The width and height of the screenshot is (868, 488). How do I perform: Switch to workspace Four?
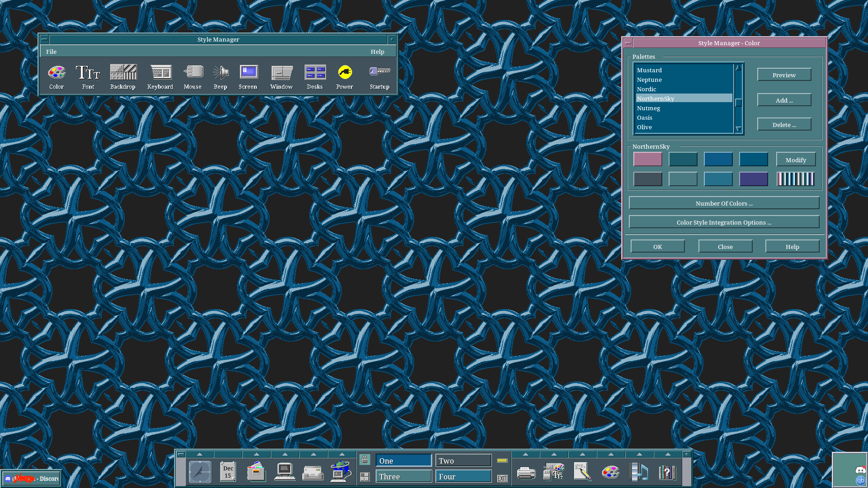463,476
